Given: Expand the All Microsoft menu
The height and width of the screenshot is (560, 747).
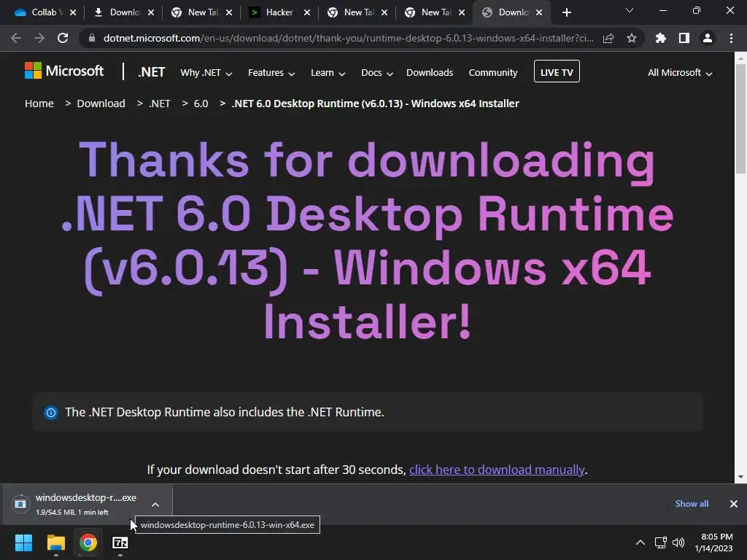Looking at the screenshot, I should (x=680, y=73).
